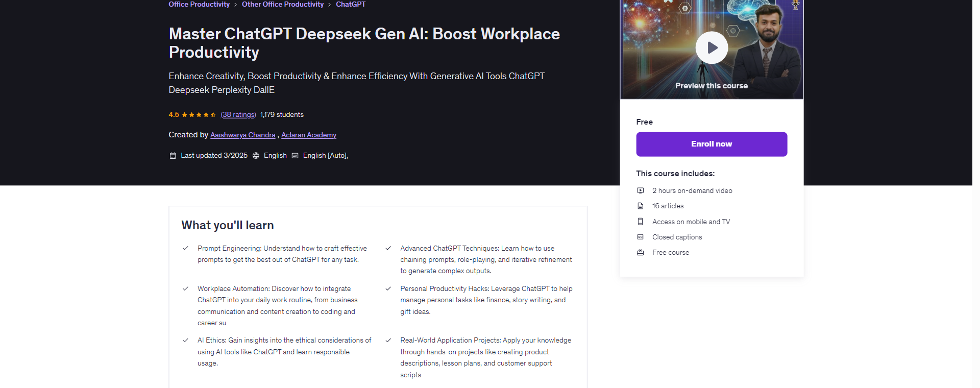
Task: Click the '1,179 students' text
Action: point(282,114)
